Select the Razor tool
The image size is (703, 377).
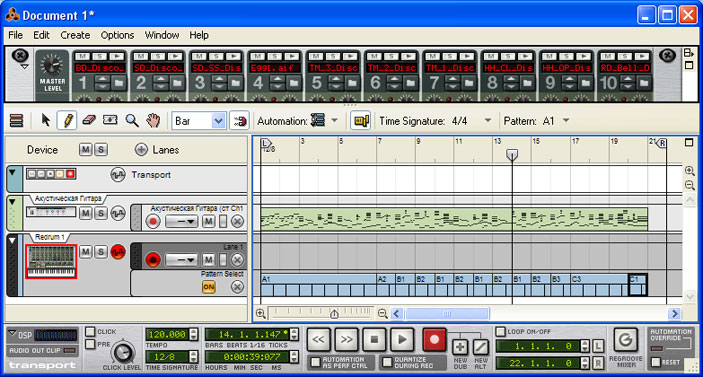[110, 120]
